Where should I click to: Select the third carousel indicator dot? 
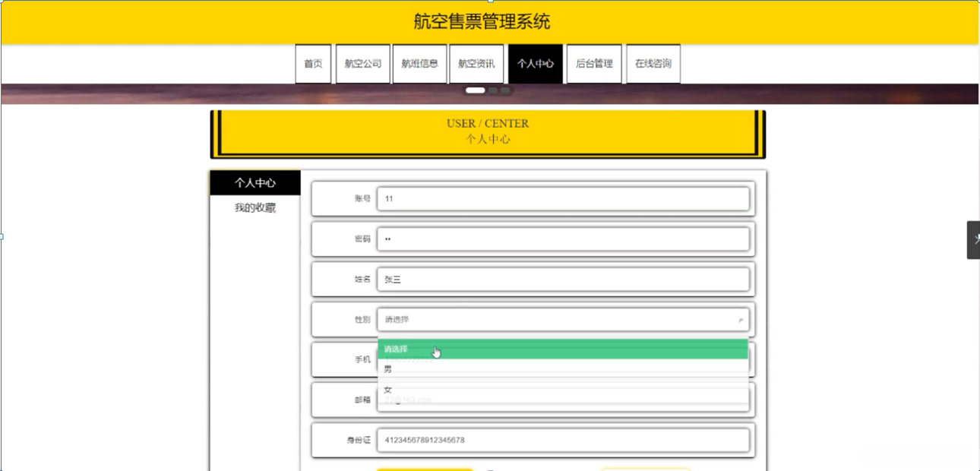point(505,90)
